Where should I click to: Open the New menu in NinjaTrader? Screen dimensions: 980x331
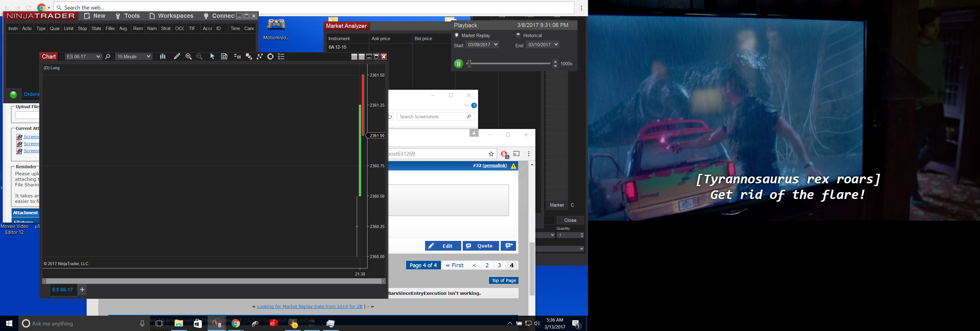tap(95, 16)
